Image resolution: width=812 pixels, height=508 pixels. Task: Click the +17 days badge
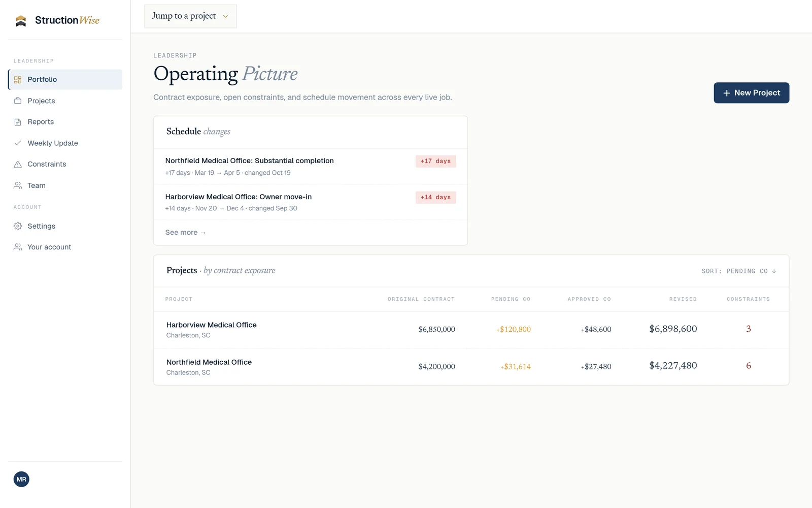tap(435, 161)
